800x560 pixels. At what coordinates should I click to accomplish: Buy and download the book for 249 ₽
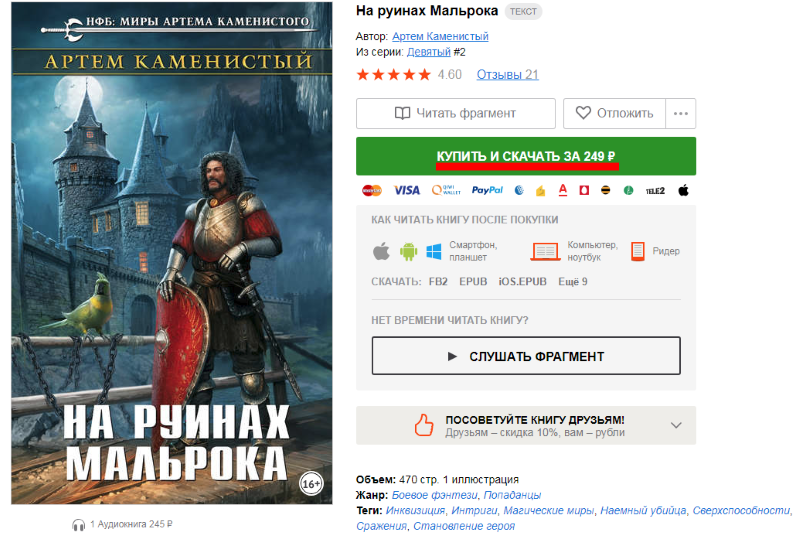coord(526,156)
